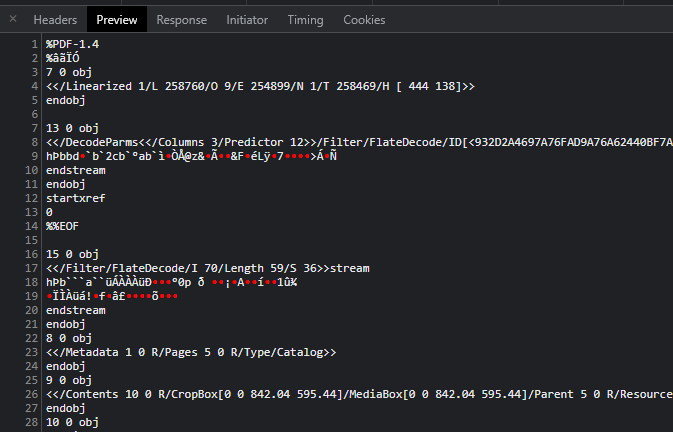Click the '%âãÏÓ' binary comment line
The image size is (673, 432).
pos(63,58)
